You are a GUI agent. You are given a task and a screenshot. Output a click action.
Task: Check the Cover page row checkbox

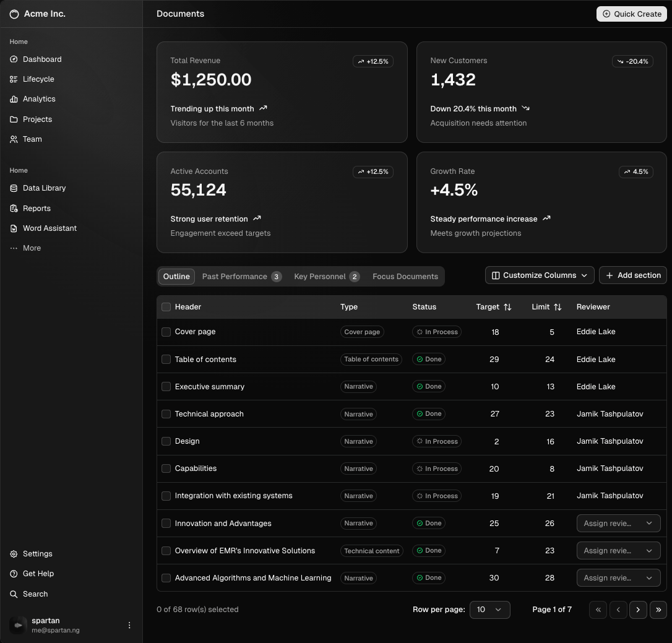click(166, 332)
